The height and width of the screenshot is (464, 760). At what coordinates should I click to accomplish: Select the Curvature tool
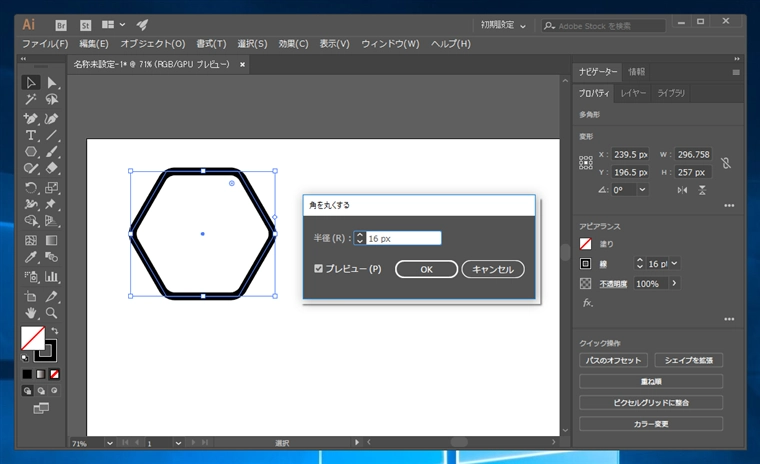tap(51, 118)
